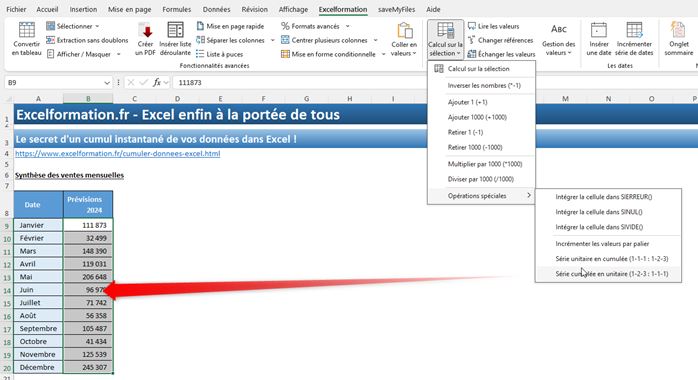The height and width of the screenshot is (380, 698).
Task: Choose Multiplier par 1000 (*1000)
Action: [x=481, y=164]
